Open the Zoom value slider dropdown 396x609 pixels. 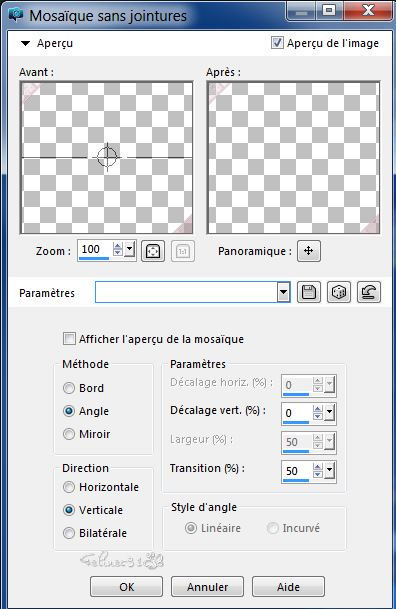click(130, 249)
